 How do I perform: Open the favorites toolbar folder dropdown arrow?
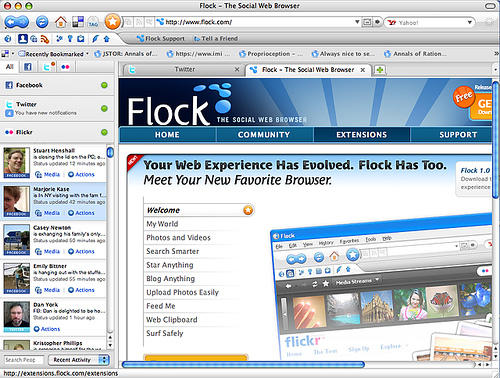click(x=13, y=54)
